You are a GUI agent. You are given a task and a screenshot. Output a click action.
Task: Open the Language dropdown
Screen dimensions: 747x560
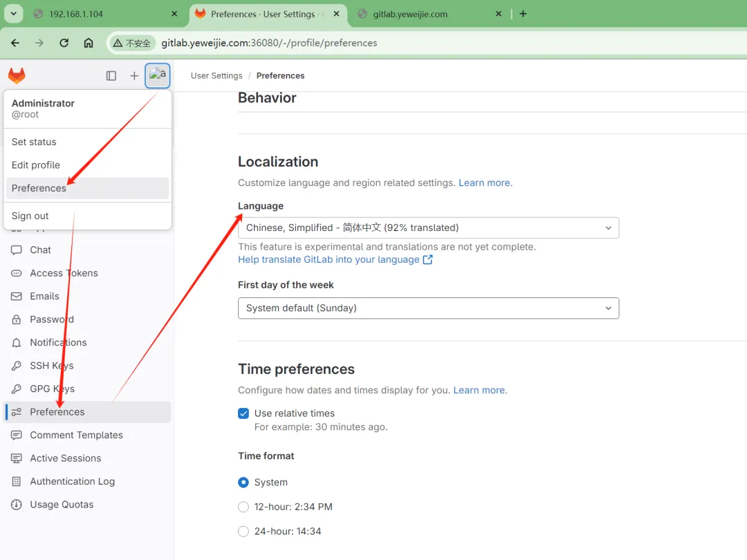click(x=428, y=228)
